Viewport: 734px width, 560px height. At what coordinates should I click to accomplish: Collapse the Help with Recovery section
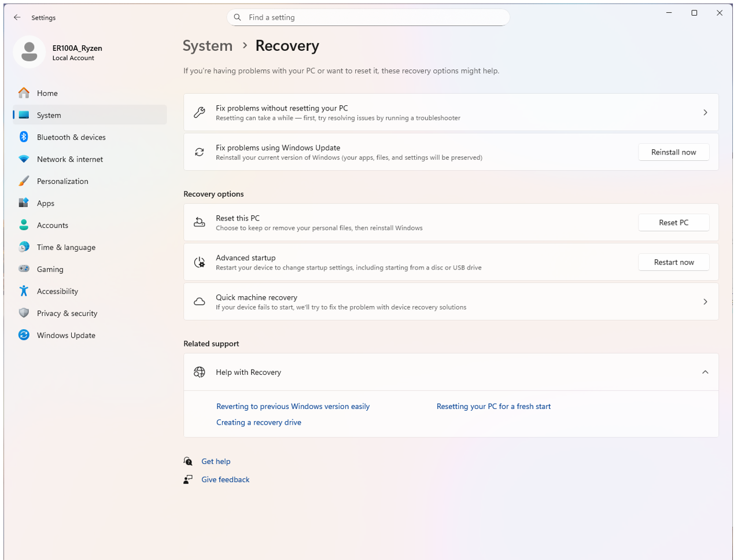(705, 372)
